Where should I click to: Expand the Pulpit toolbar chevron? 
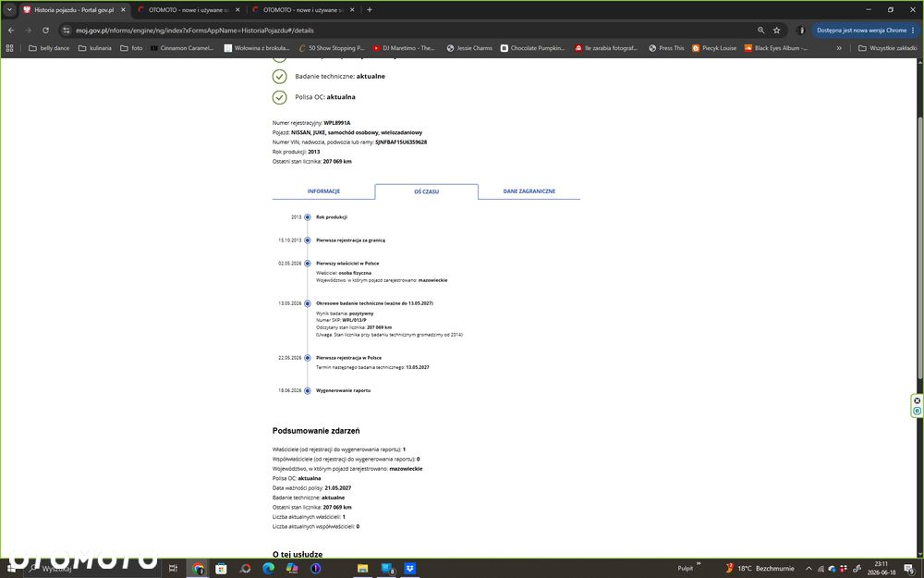pyautogui.click(x=699, y=564)
